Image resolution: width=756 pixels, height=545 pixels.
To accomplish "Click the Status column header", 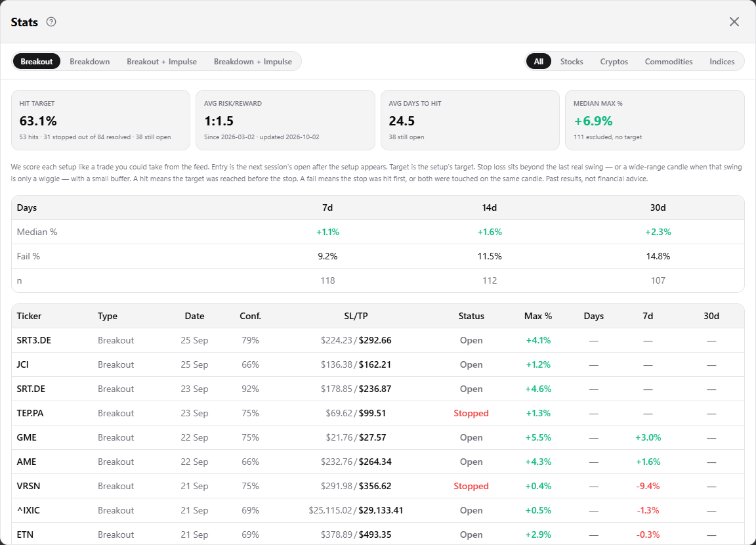I will [471, 316].
